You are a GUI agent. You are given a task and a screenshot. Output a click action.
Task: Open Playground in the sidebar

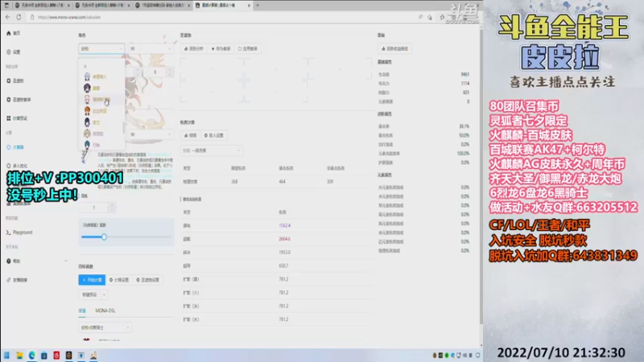19,232
